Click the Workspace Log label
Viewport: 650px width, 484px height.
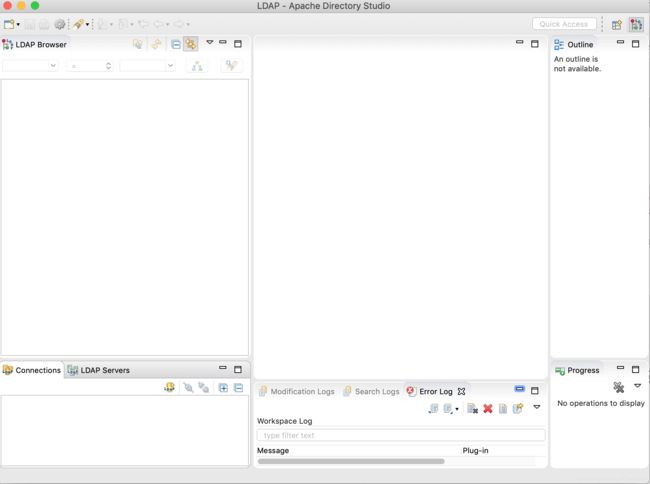click(284, 421)
